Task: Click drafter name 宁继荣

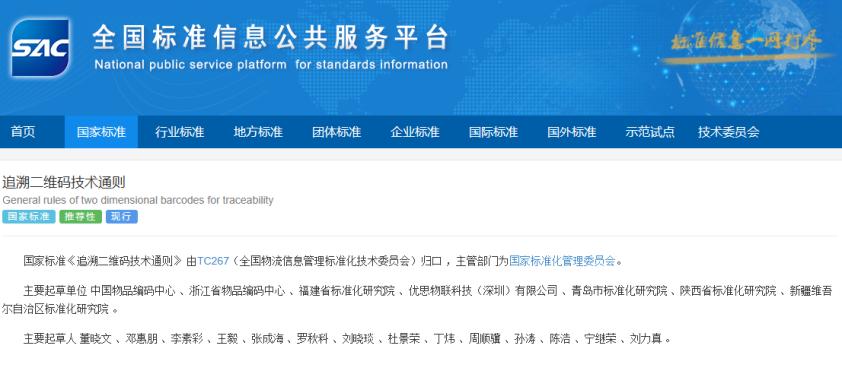Action: [x=600, y=339]
